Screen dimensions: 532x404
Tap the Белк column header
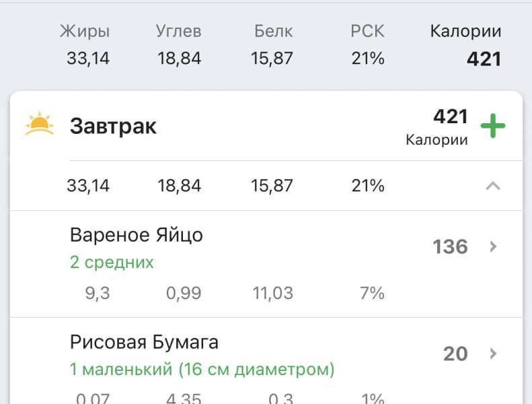(273, 31)
